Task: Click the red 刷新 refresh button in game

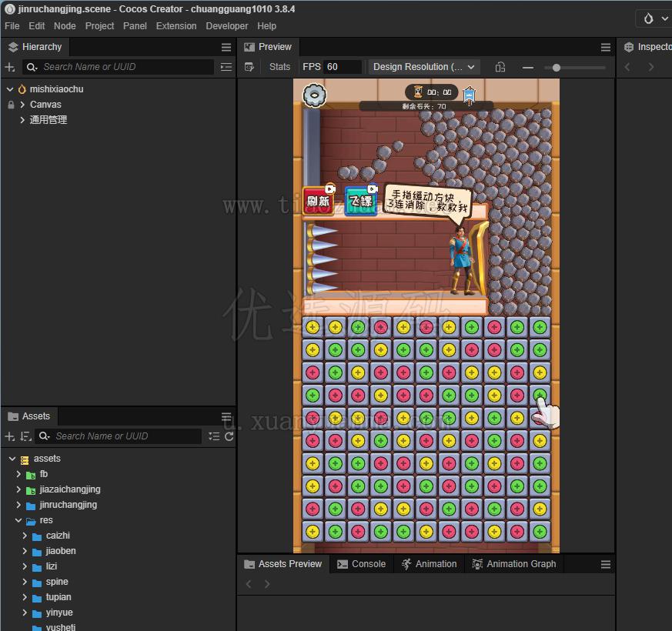Action: point(318,200)
